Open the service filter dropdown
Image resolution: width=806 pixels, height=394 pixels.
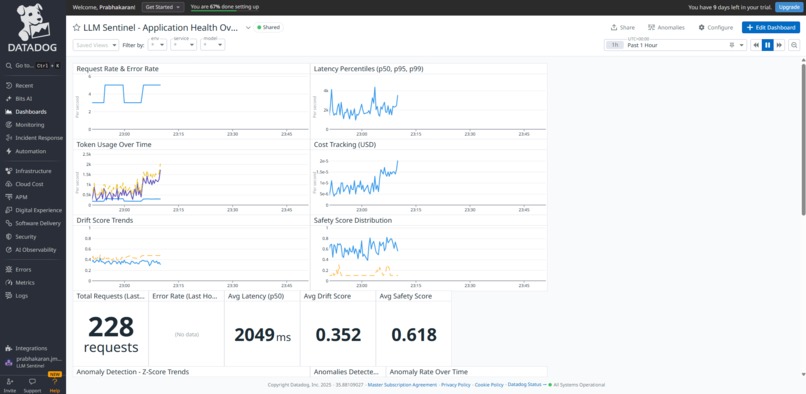(184, 45)
